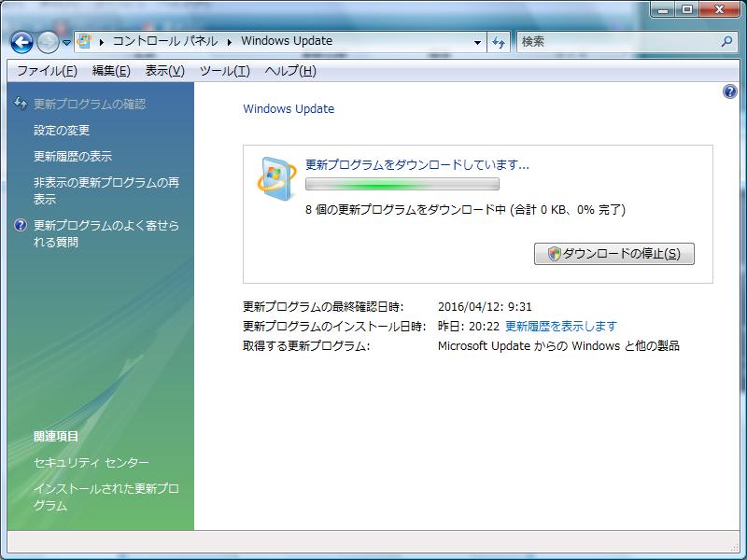
Task: Open the recent pages dropdown arrow
Action: [x=67, y=43]
